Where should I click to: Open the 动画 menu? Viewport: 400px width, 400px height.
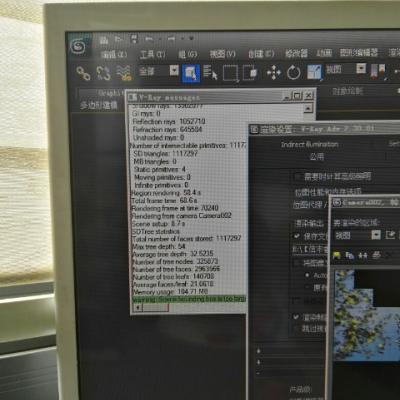(x=324, y=53)
